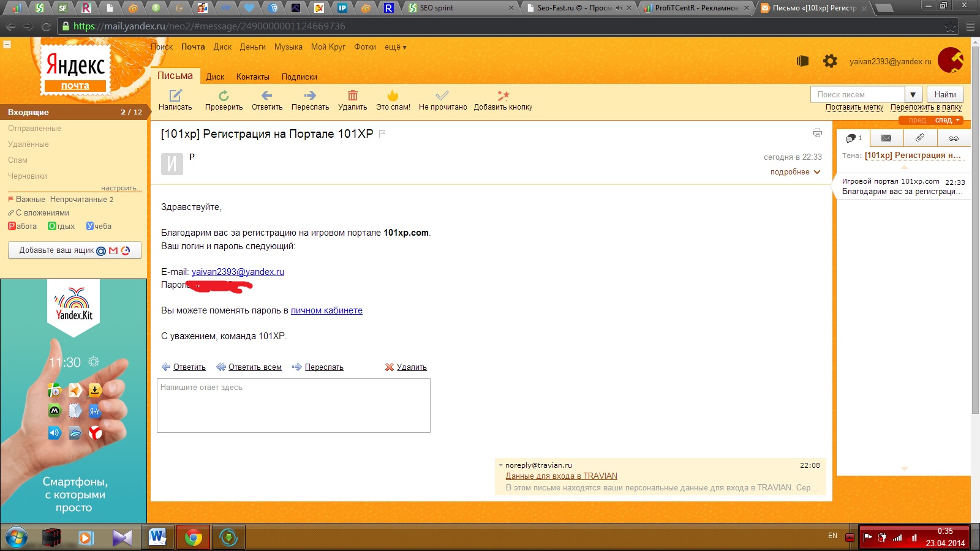The width and height of the screenshot is (980, 551).
Task: Click the Добавить кнопку icon
Action: pos(503,96)
